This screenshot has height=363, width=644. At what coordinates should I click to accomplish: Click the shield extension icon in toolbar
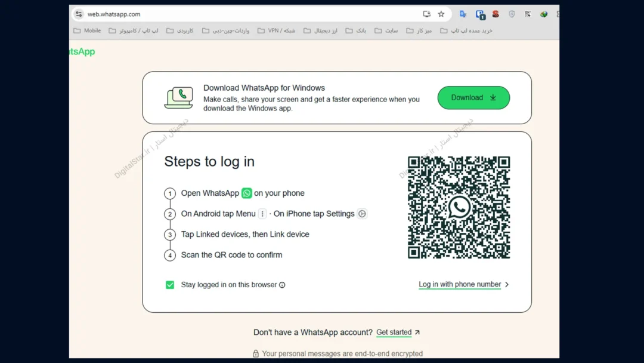point(512,14)
